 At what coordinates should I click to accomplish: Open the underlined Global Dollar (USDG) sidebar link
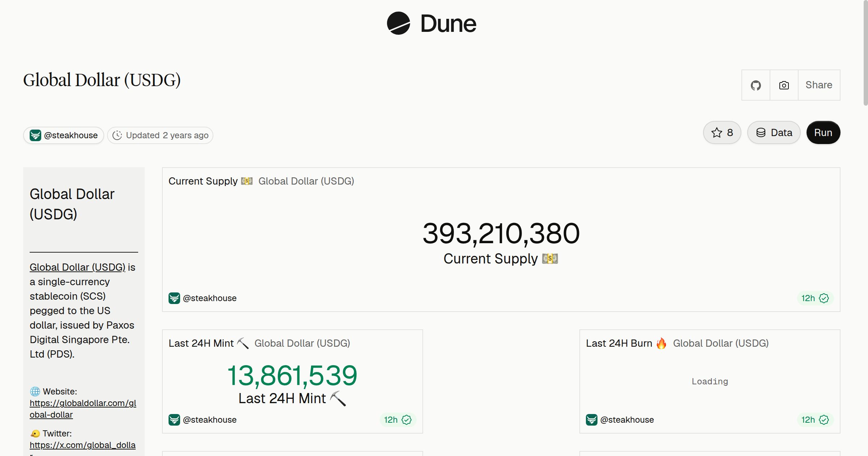coord(77,267)
